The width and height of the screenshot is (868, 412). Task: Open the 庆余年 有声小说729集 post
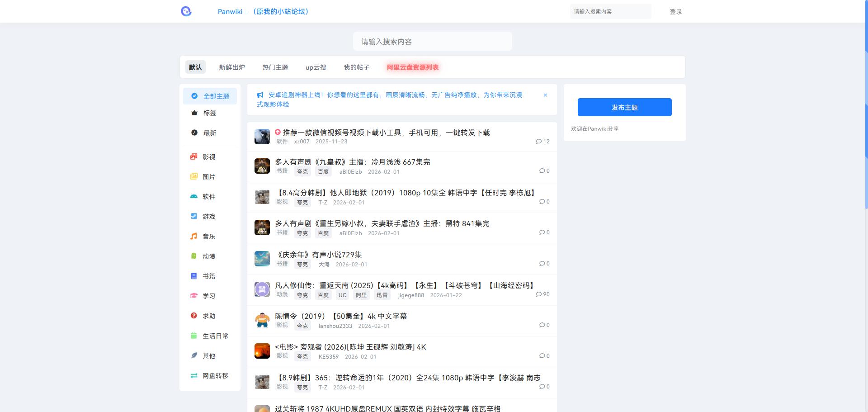pos(319,255)
